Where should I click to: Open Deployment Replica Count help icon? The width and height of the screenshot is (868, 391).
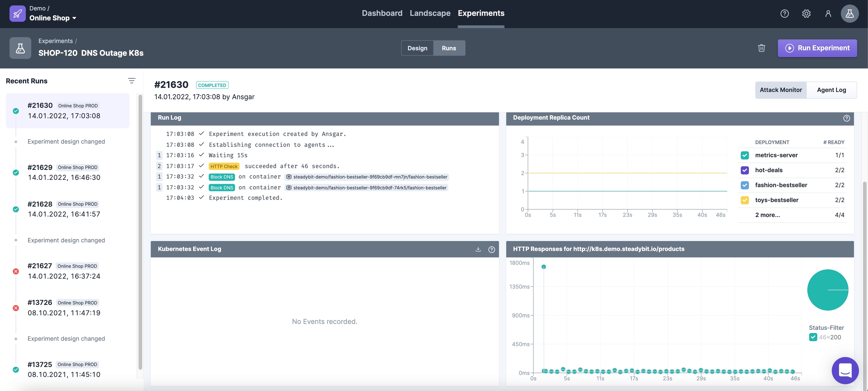846,118
